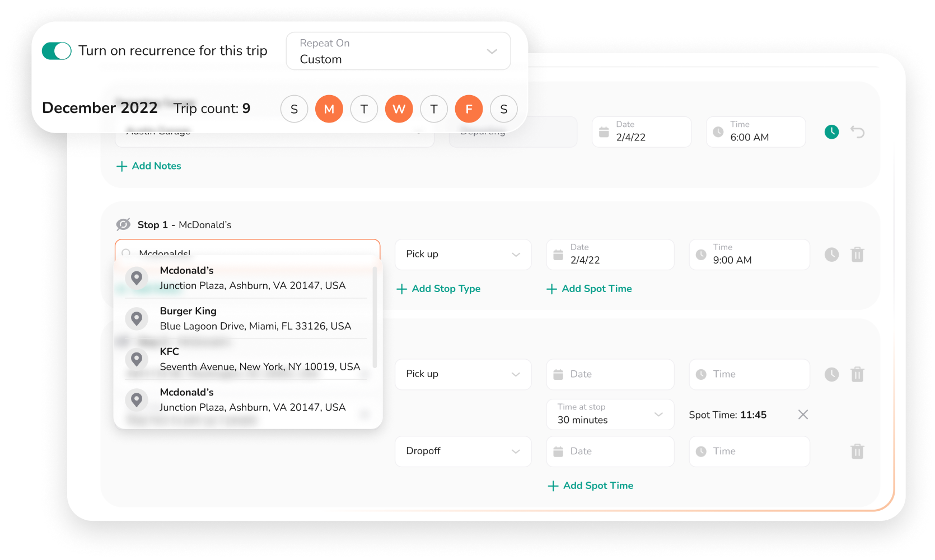Click the undo arrow icon in departure row

(857, 132)
